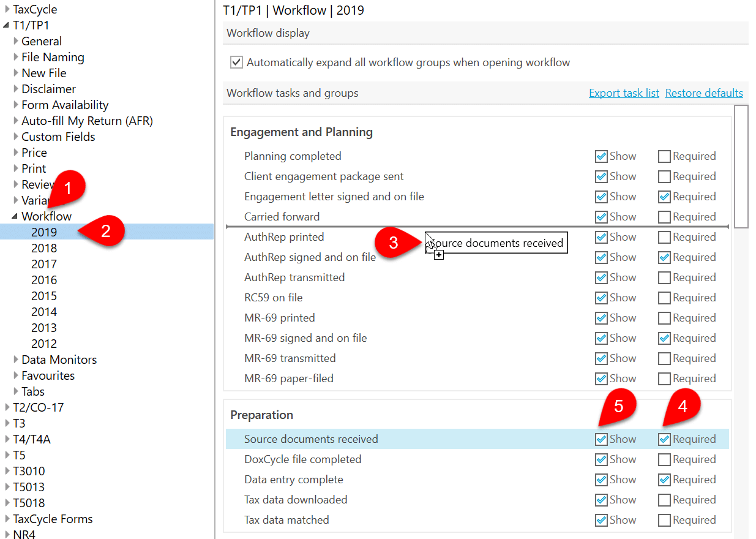This screenshot has width=756, height=539.
Task: Select the T3010 module label
Action: coord(29,471)
